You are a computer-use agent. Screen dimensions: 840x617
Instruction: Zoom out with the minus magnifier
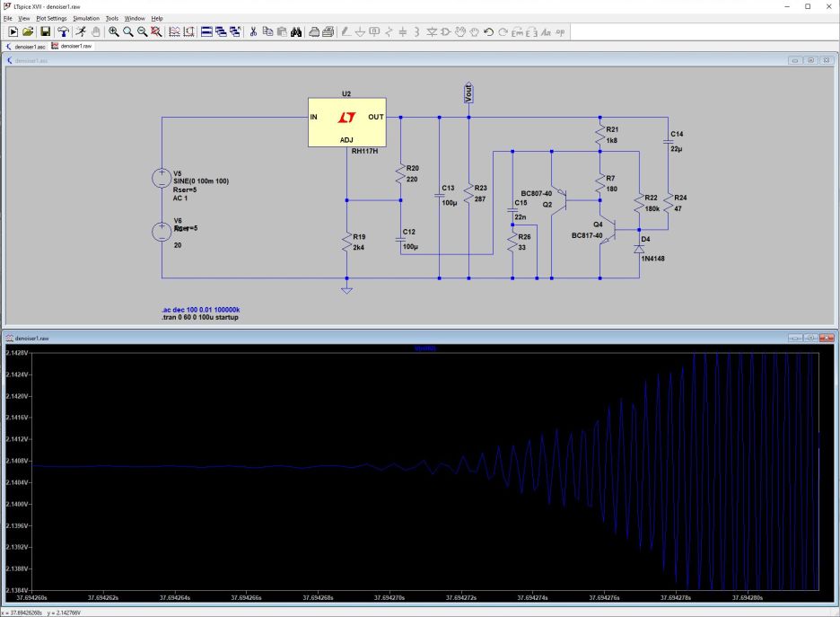[x=142, y=32]
